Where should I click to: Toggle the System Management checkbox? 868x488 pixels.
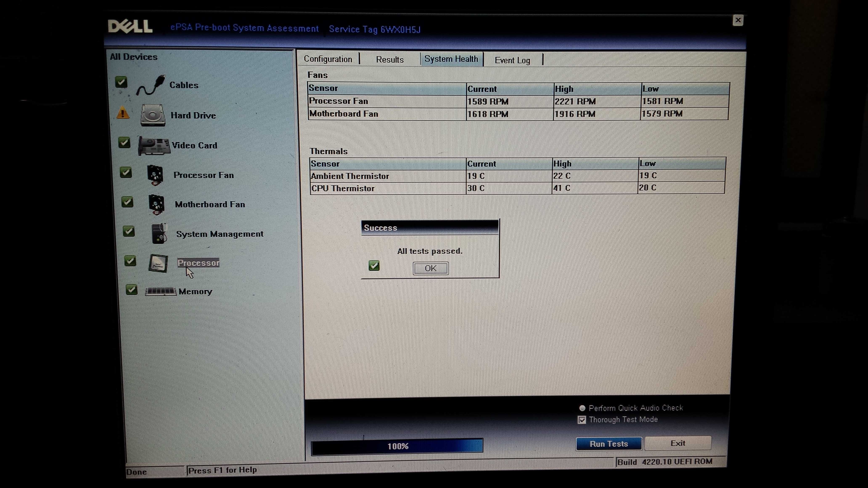(x=128, y=231)
